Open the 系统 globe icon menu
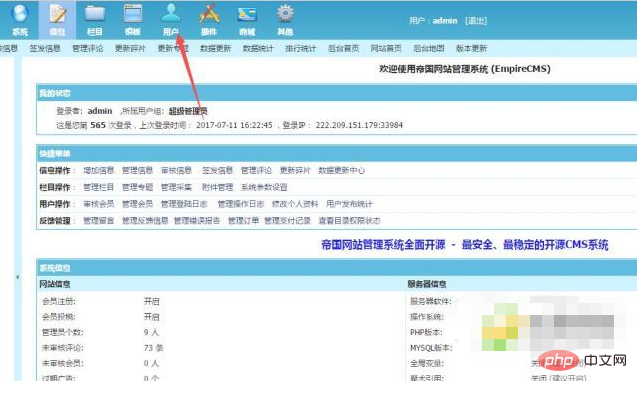 click(20, 20)
